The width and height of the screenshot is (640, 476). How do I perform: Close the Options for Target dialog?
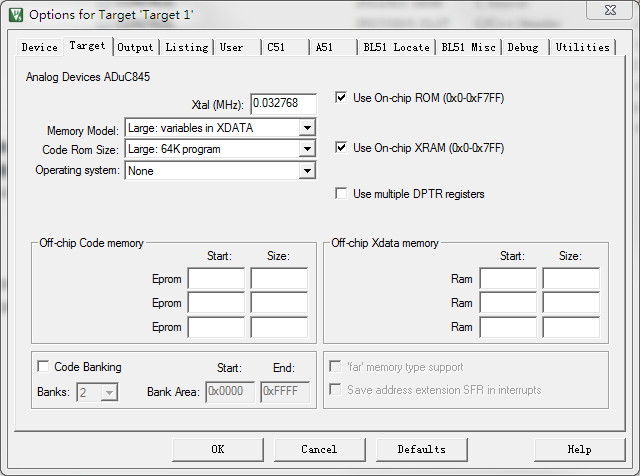tap(610, 10)
